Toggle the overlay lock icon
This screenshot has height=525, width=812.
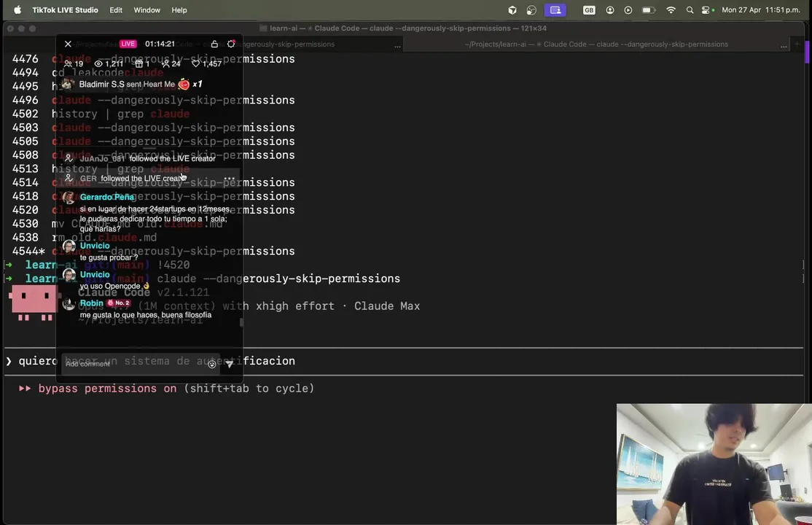click(214, 44)
